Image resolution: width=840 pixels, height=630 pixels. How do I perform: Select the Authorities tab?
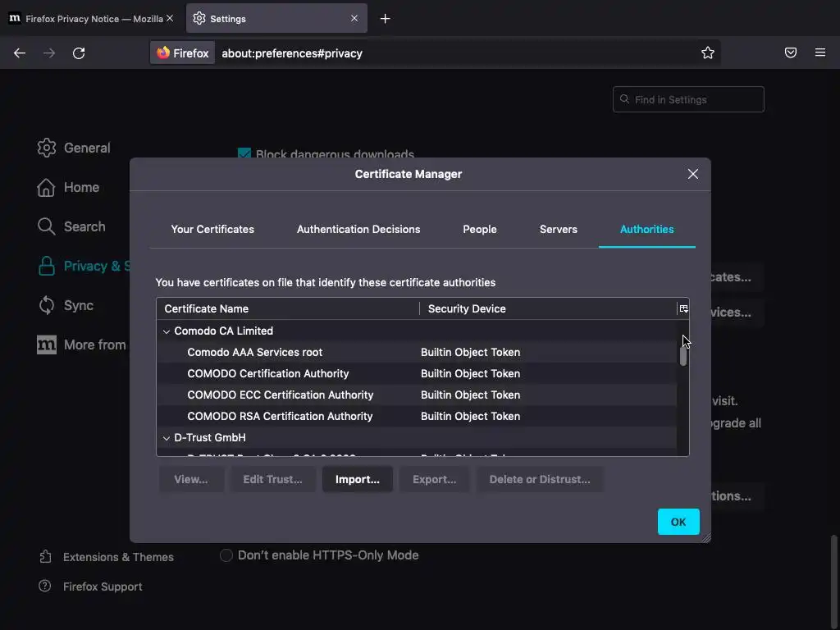[646, 230]
